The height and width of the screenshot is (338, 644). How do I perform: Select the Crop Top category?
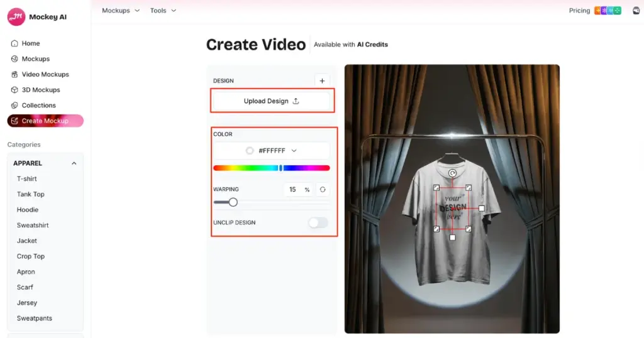click(x=30, y=256)
